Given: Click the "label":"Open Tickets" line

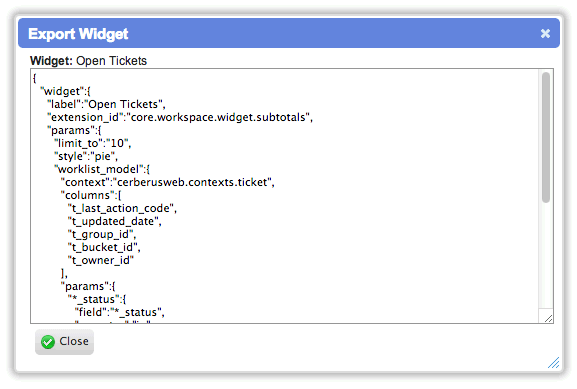Looking at the screenshot, I should click(x=106, y=104).
